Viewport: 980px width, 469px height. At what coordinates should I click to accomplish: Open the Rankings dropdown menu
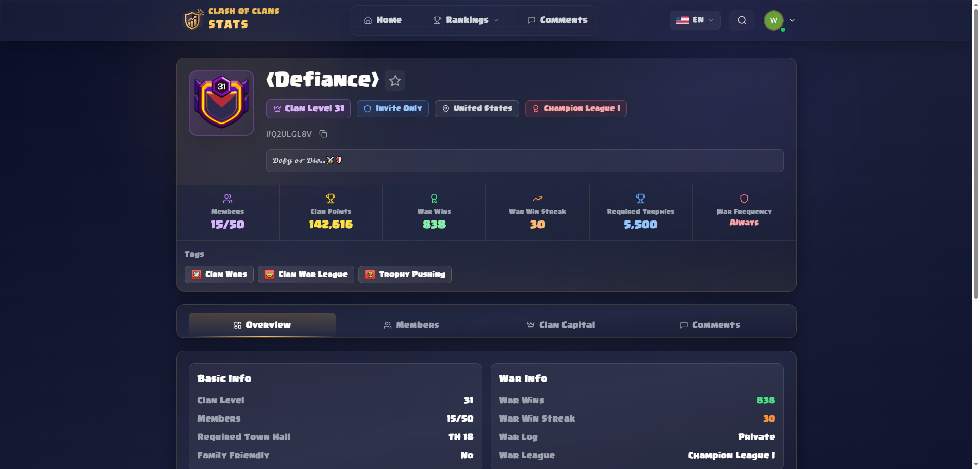(x=465, y=20)
